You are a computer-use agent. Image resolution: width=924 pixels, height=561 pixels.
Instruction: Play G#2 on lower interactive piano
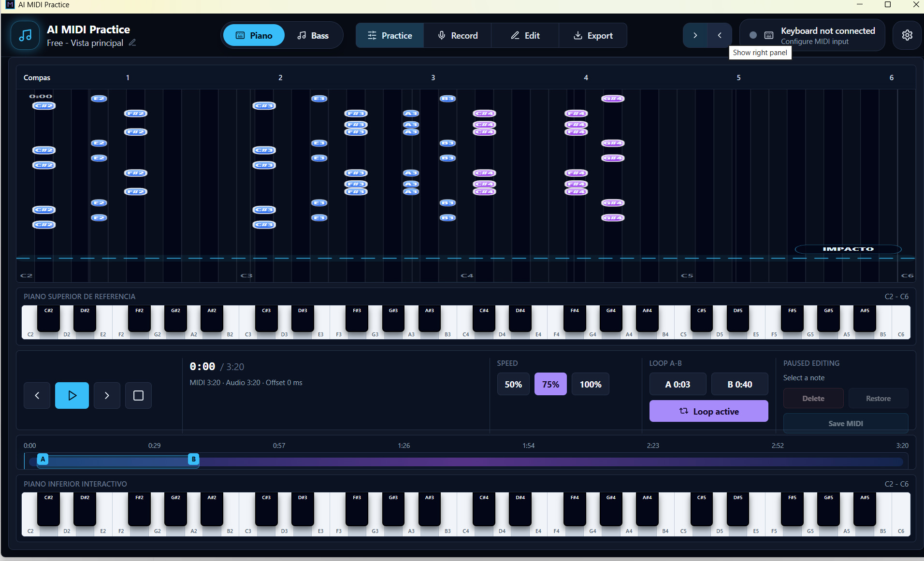[x=175, y=508]
